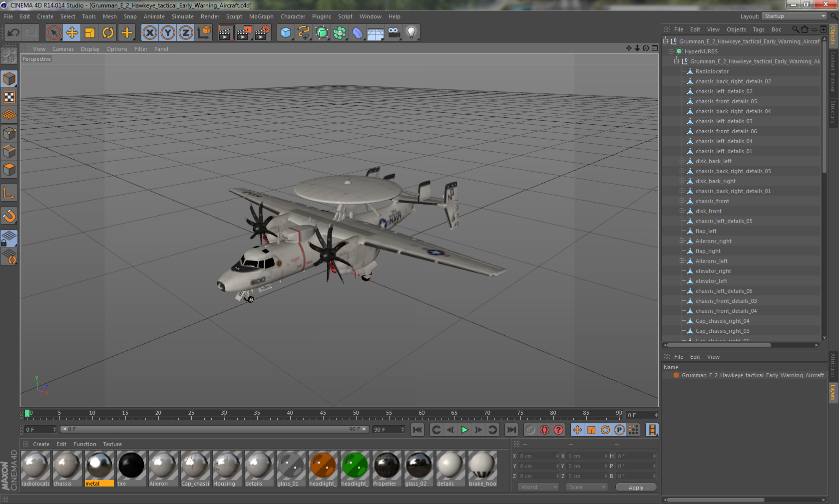This screenshot has width=839, height=504.
Task: Activate the Scale tool in top toolbar
Action: point(90,33)
